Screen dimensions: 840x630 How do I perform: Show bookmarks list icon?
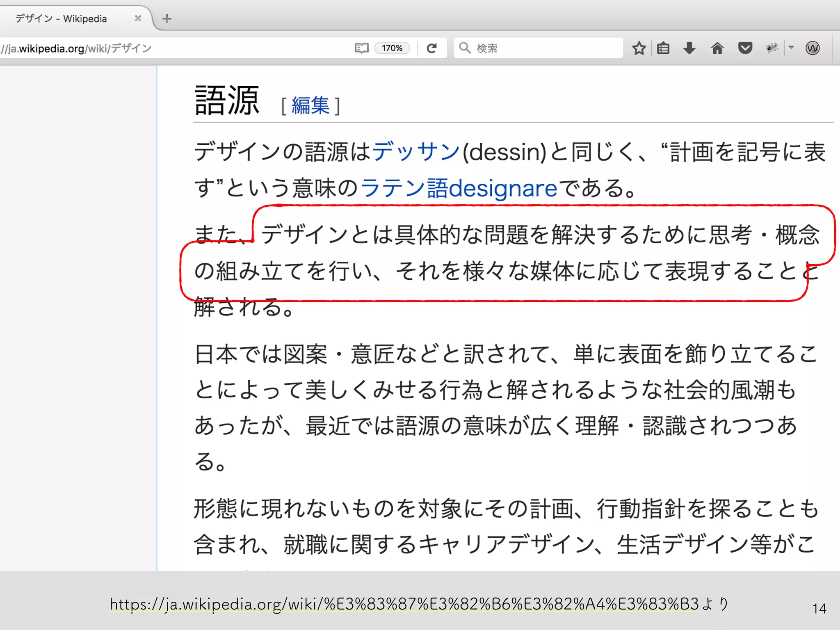point(663,48)
